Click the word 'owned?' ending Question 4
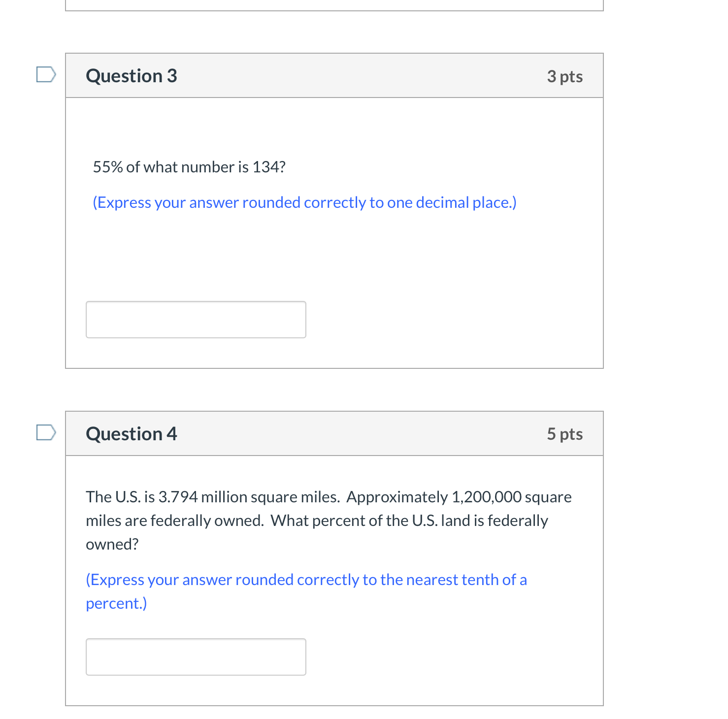728x719 pixels. (112, 545)
